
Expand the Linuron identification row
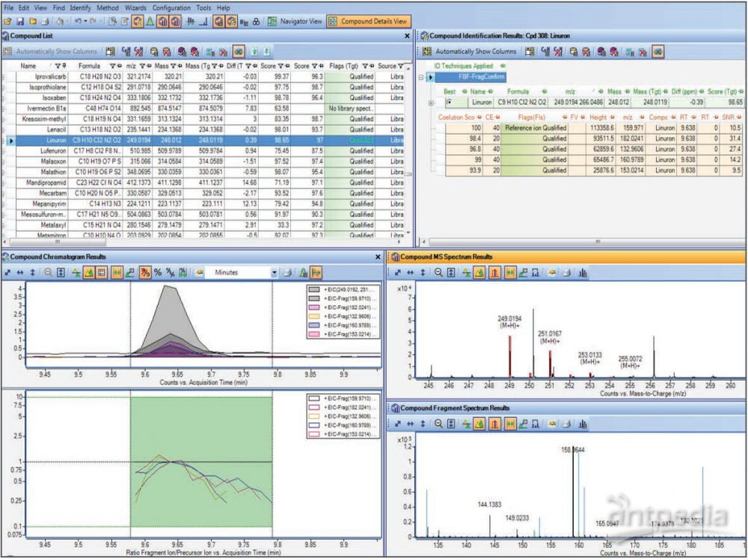click(x=431, y=102)
